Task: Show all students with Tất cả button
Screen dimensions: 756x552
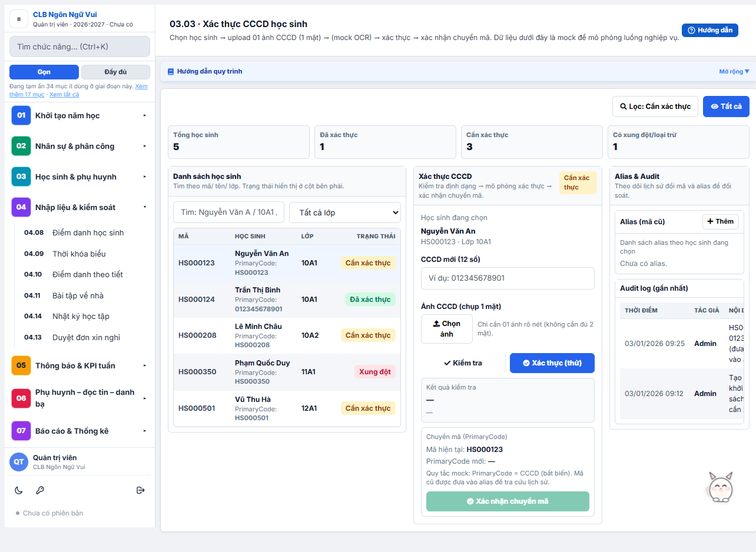Action: (726, 107)
